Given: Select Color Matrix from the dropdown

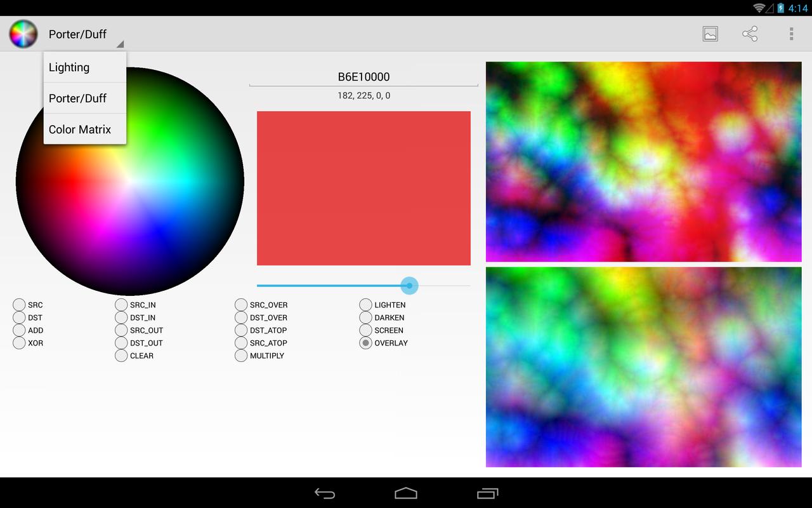Looking at the screenshot, I should pos(80,129).
